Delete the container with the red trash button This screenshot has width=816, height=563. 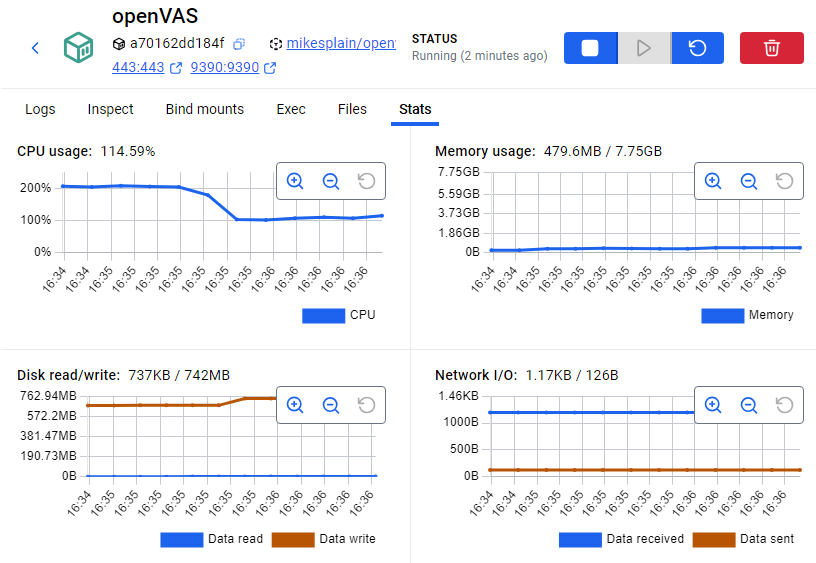pyautogui.click(x=772, y=48)
